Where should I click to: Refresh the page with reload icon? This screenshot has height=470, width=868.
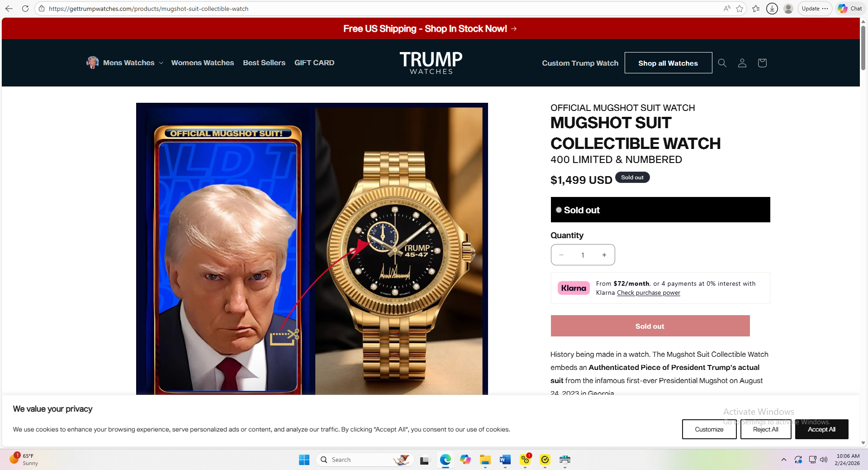25,9
